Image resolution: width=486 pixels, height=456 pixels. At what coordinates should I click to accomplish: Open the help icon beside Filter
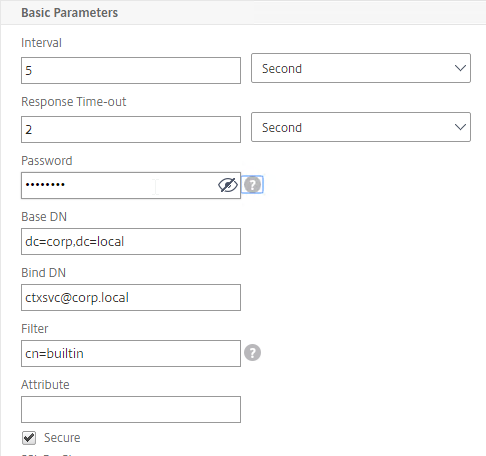click(x=252, y=353)
